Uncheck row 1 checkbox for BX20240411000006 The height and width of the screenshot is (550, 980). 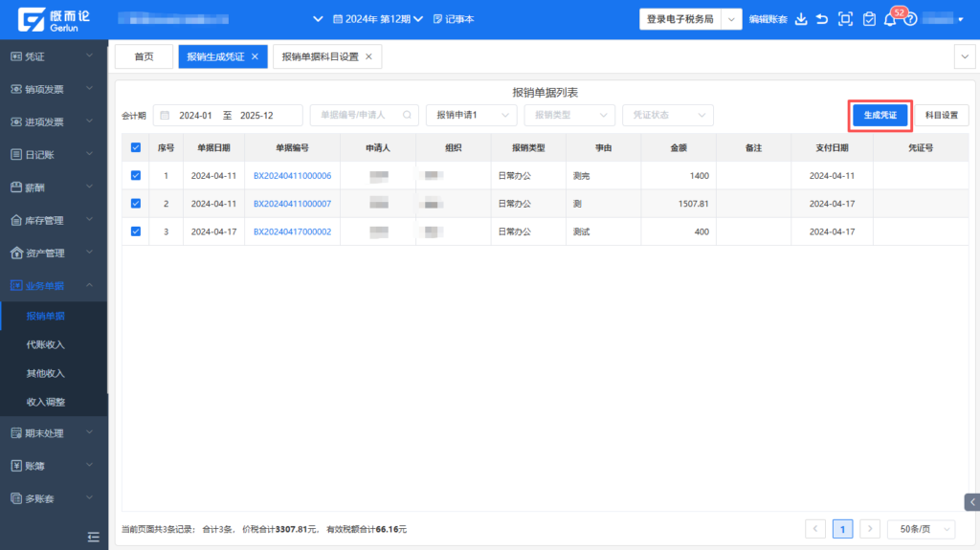[135, 176]
